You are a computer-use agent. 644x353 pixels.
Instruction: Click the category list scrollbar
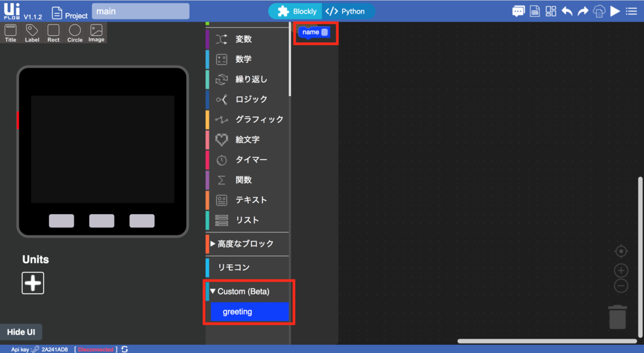(290, 60)
